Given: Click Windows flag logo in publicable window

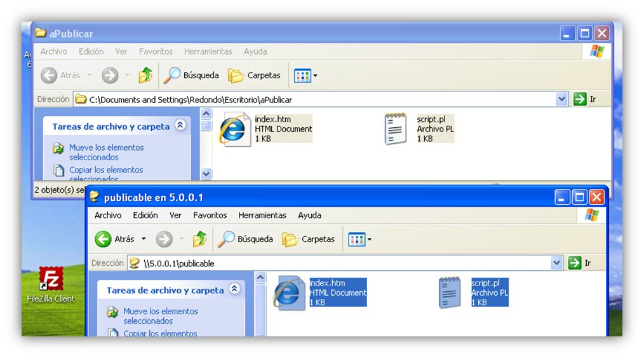Looking at the screenshot, I should (x=592, y=215).
